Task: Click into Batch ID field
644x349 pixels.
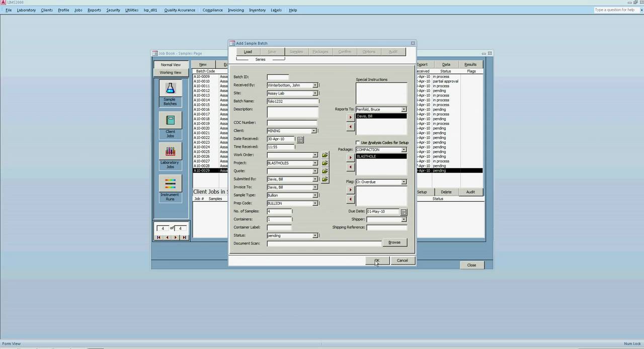Action: [x=278, y=77]
